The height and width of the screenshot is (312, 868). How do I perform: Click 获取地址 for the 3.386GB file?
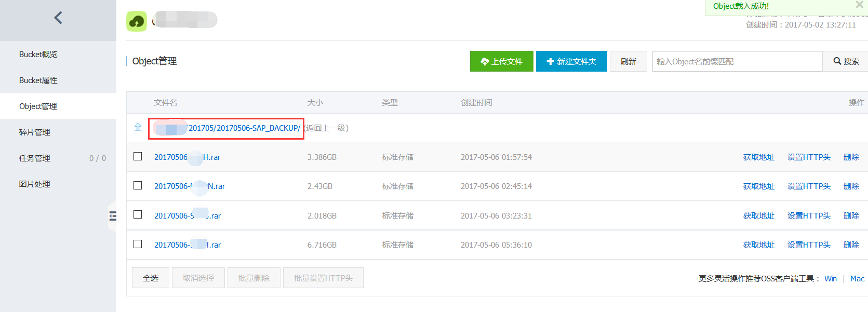click(x=758, y=157)
